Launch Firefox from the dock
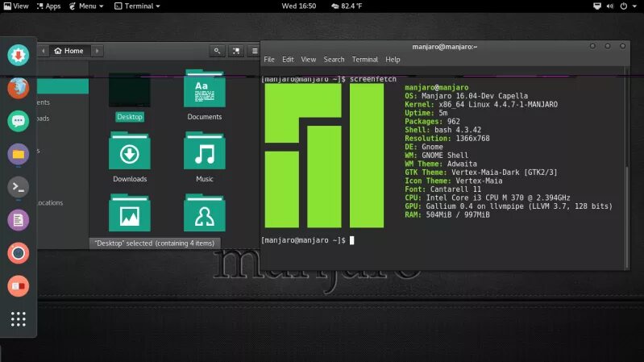 tap(18, 88)
